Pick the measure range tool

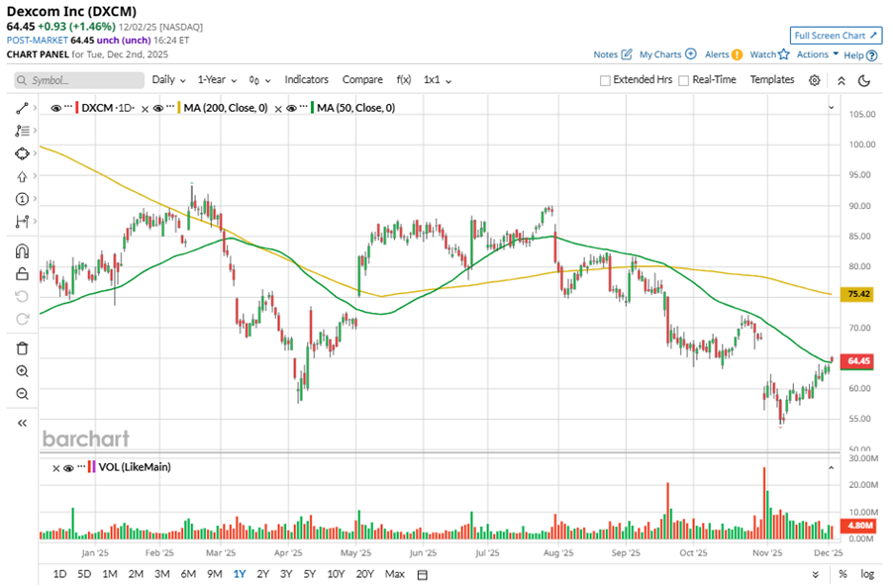click(22, 222)
